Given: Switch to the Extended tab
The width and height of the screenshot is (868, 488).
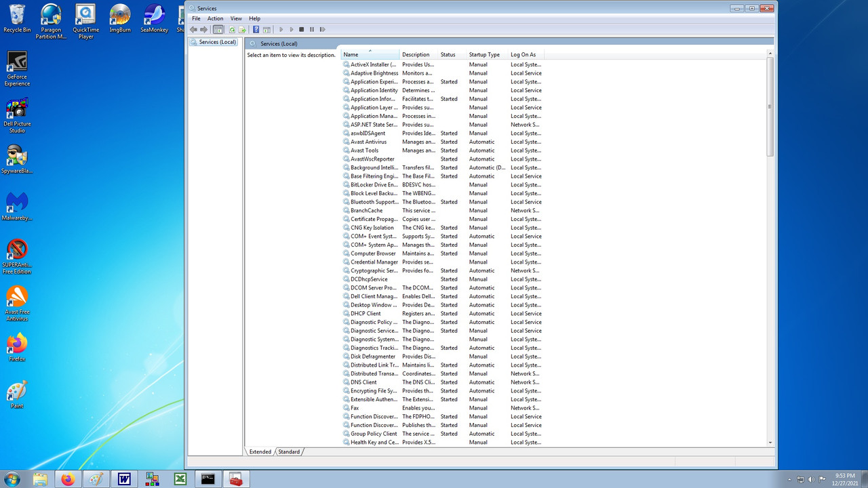Looking at the screenshot, I should [260, 451].
